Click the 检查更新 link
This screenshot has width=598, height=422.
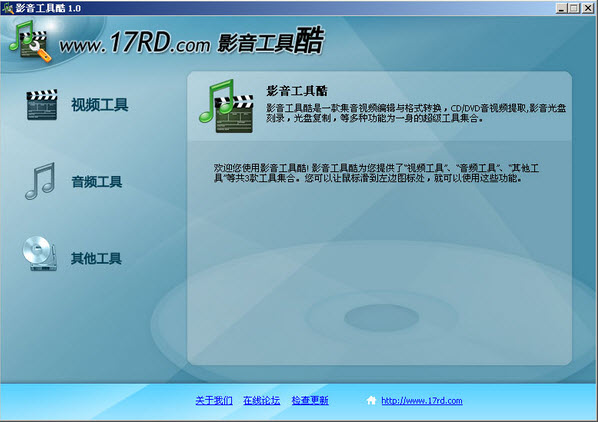(310, 400)
